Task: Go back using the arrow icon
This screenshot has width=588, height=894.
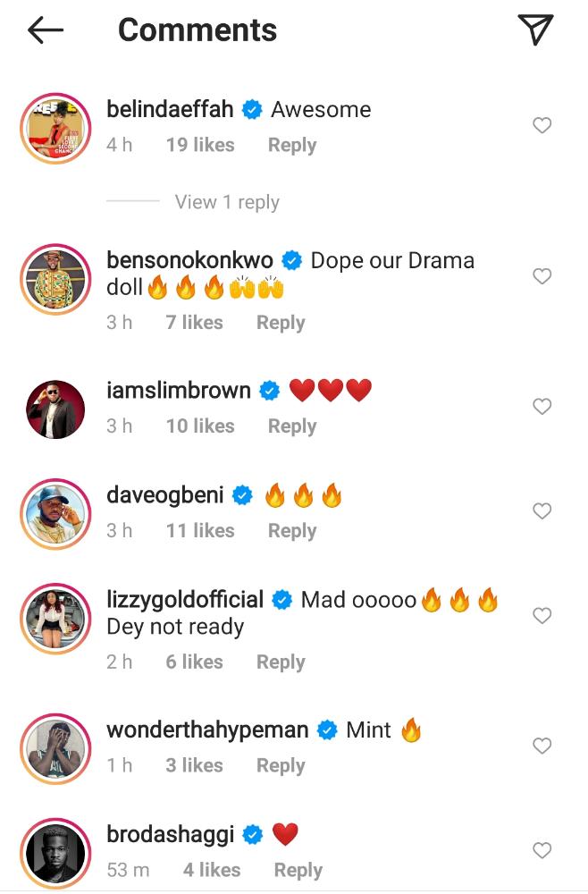Action: pos(46,31)
